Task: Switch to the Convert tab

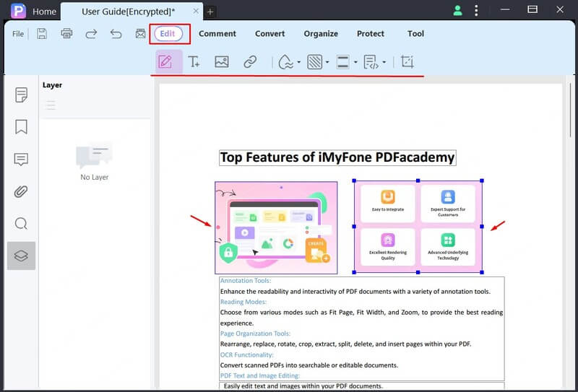Action: tap(269, 33)
